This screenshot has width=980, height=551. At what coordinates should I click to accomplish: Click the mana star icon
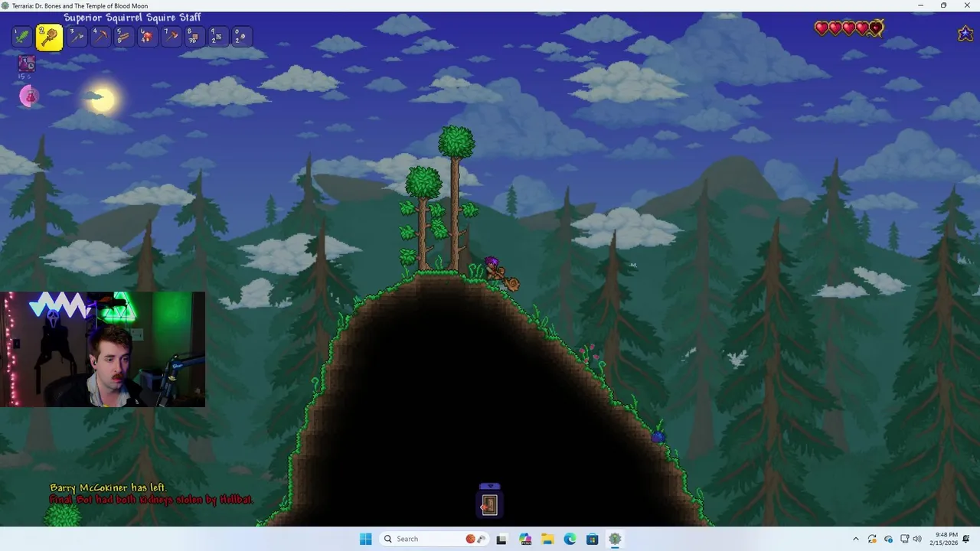(965, 34)
